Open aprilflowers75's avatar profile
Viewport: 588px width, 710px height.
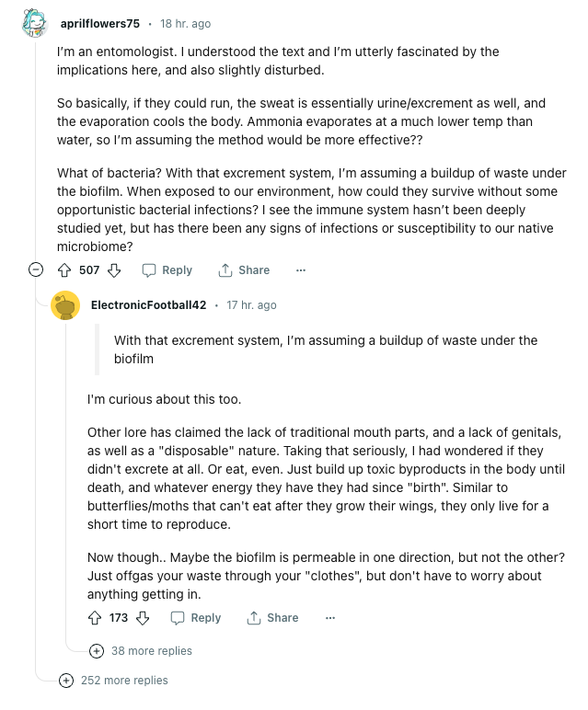pyautogui.click(x=35, y=23)
